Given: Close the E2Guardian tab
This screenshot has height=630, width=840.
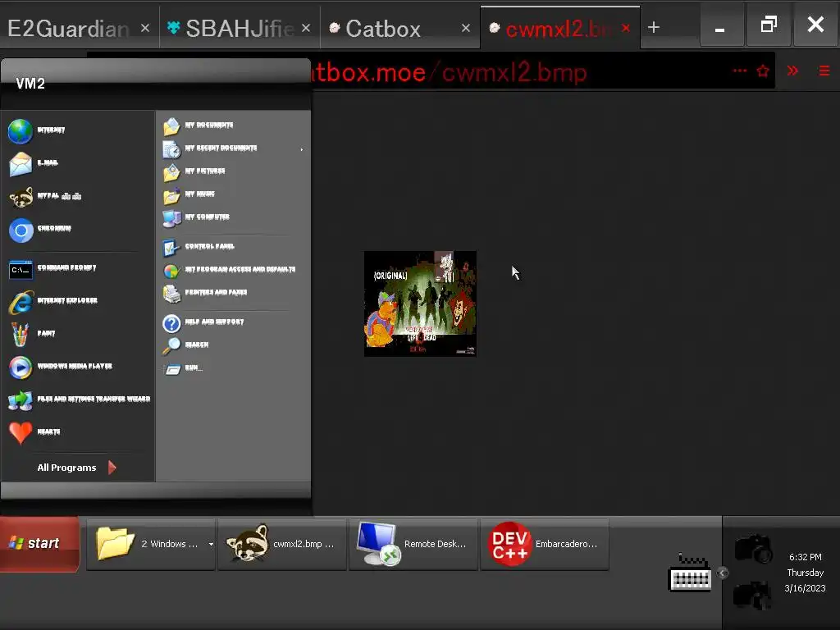Looking at the screenshot, I should 145,28.
